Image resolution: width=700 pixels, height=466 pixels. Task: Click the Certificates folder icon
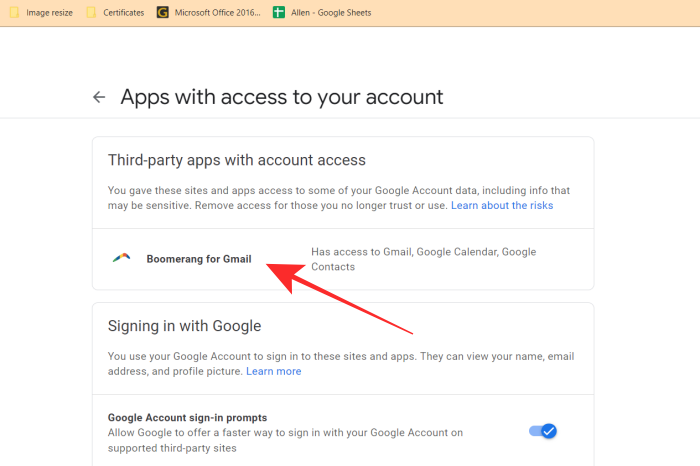[x=91, y=13]
